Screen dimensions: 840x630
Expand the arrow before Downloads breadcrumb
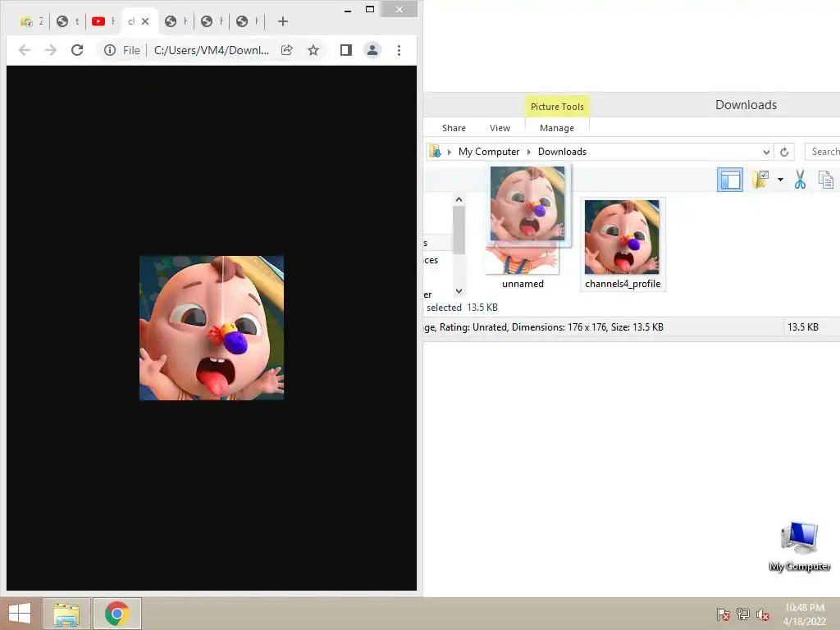coord(529,152)
